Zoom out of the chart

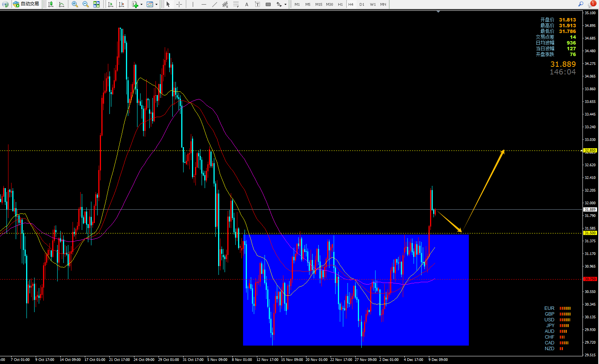[86, 4]
